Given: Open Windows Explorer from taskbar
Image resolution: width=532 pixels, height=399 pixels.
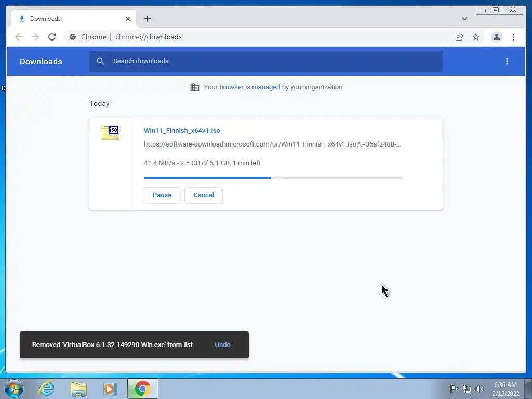Looking at the screenshot, I should [78, 389].
